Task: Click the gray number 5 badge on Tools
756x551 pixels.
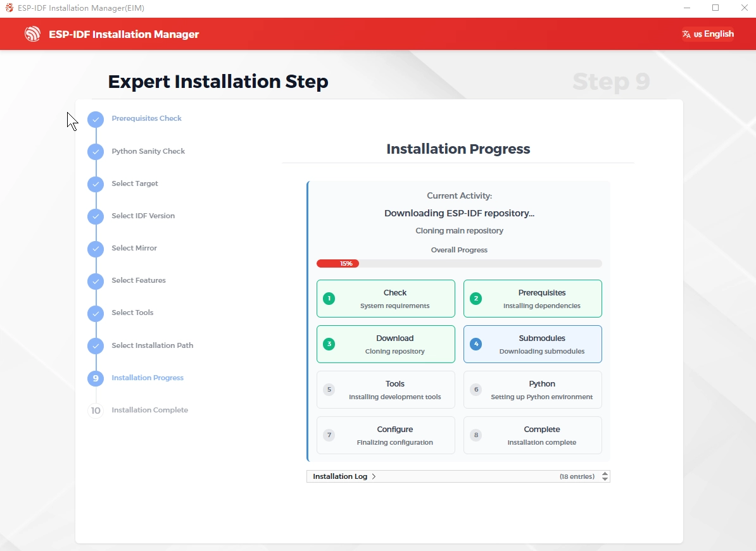Action: (329, 390)
